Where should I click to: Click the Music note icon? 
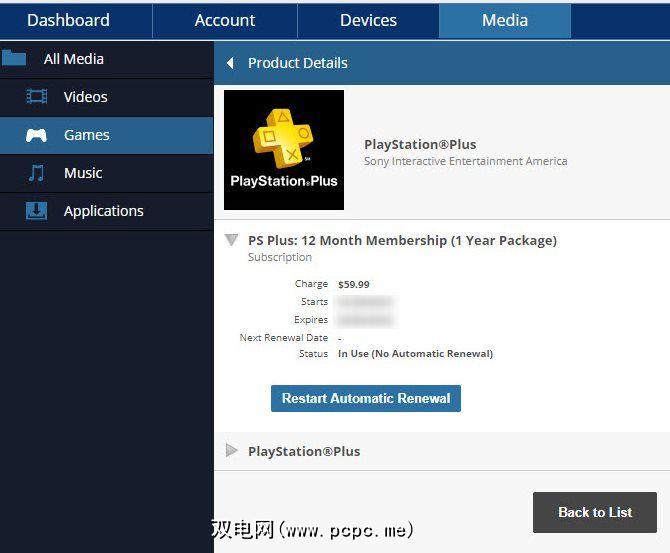pyautogui.click(x=36, y=173)
